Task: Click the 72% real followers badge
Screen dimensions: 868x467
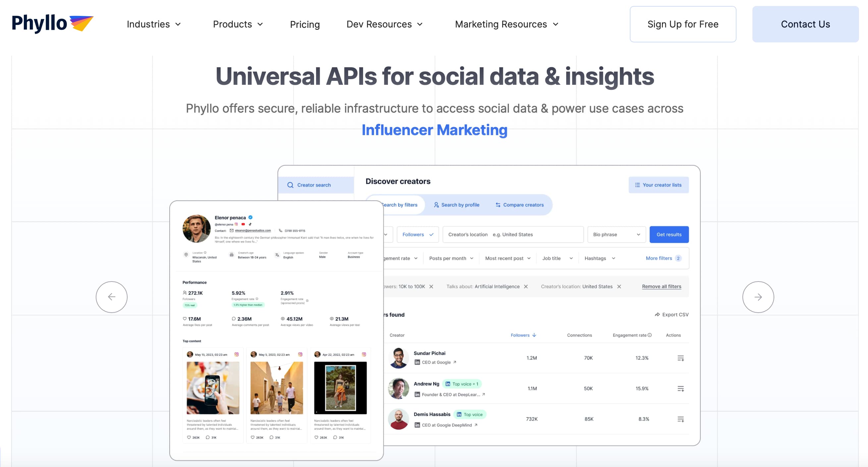Action: (x=190, y=305)
